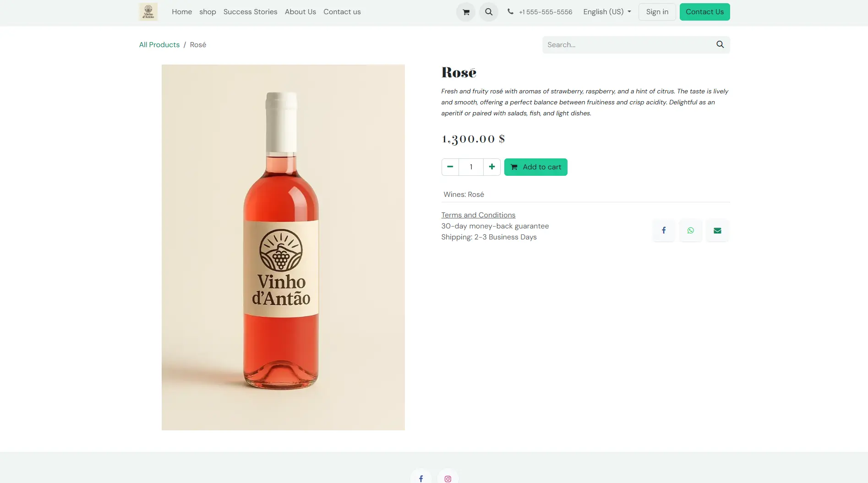Click the Add to cart button
This screenshot has width=868, height=483.
point(535,167)
